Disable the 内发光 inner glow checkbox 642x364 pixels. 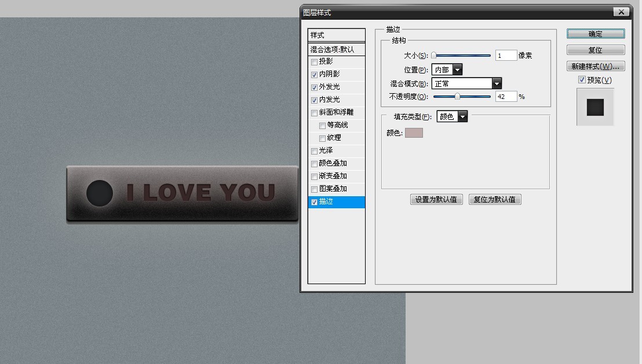pyautogui.click(x=315, y=100)
